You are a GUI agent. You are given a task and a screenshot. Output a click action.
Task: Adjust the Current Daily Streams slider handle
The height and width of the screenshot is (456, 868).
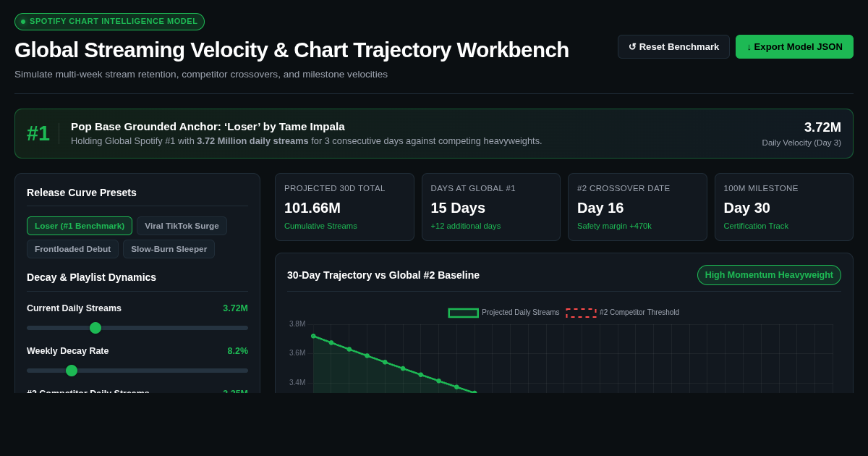pos(95,328)
